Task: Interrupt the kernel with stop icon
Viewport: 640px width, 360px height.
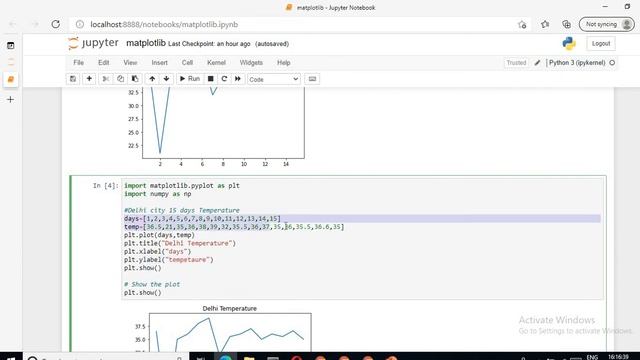Action: (x=211, y=79)
